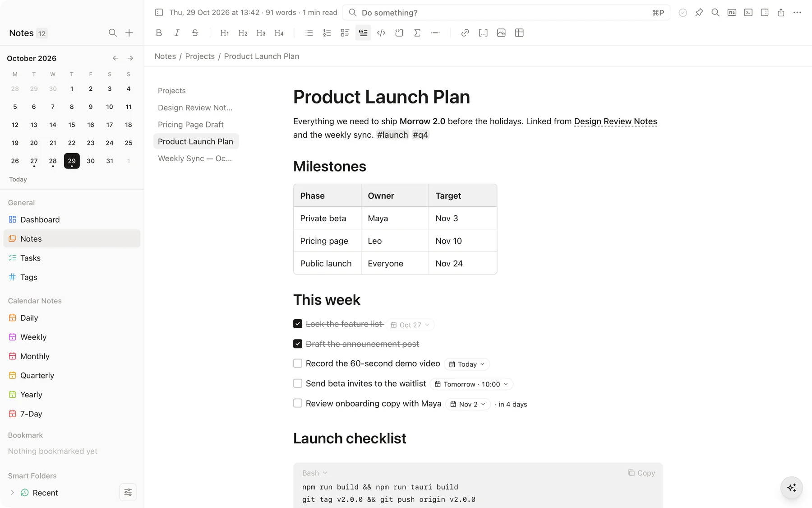This screenshot has width=812, height=508.
Task: Change code block language from Bash
Action: click(x=315, y=473)
